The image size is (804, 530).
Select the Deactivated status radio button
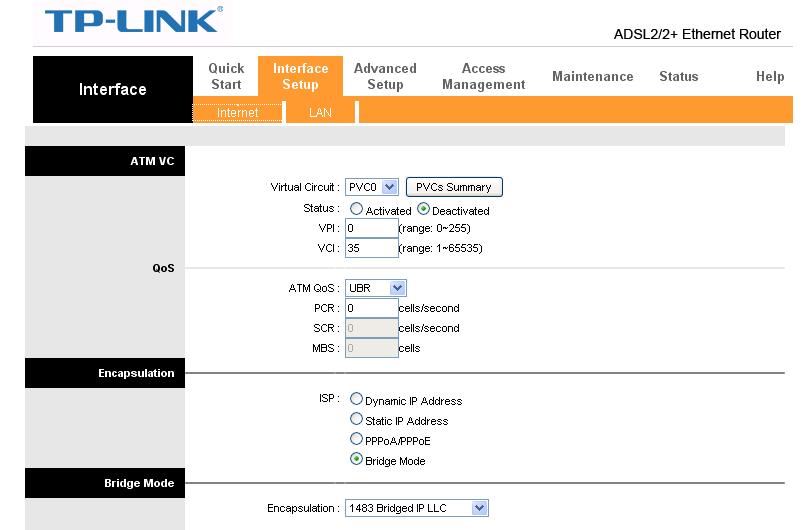pyautogui.click(x=423, y=210)
